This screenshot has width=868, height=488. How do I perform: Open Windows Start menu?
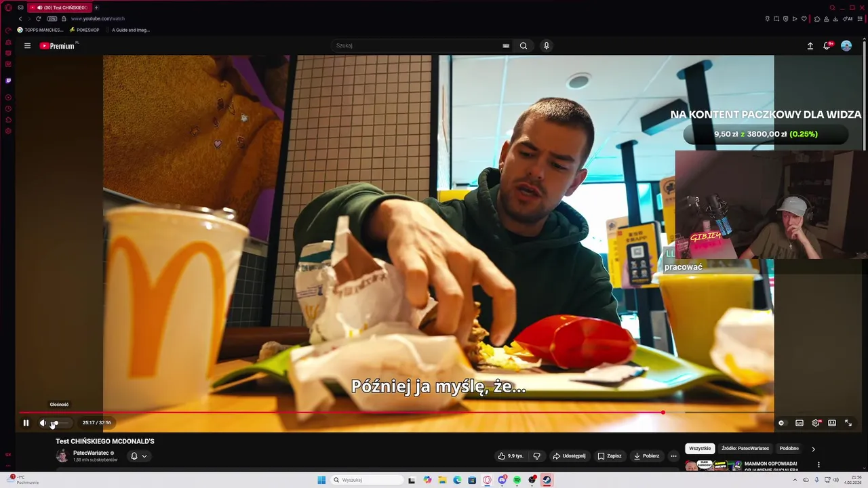[x=321, y=480]
